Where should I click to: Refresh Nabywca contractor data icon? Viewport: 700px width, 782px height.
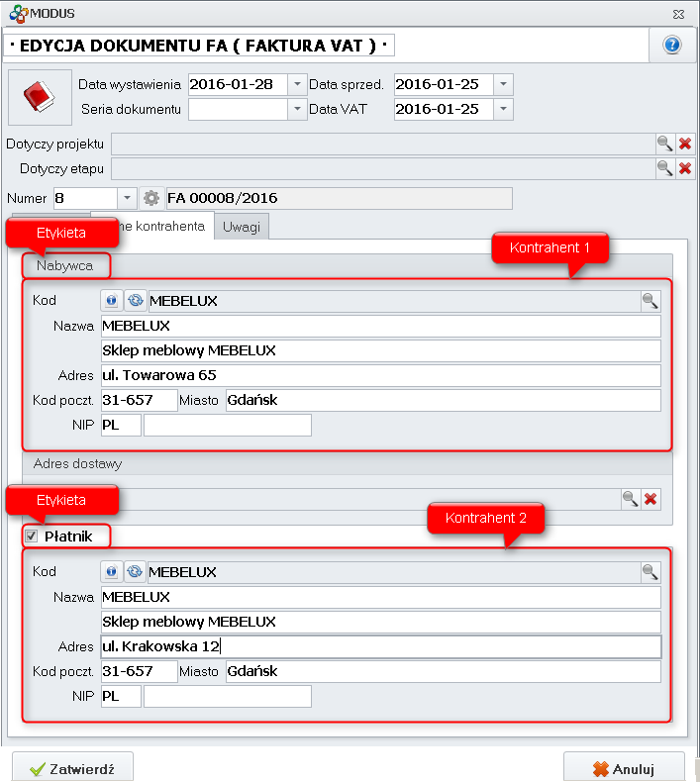136,300
